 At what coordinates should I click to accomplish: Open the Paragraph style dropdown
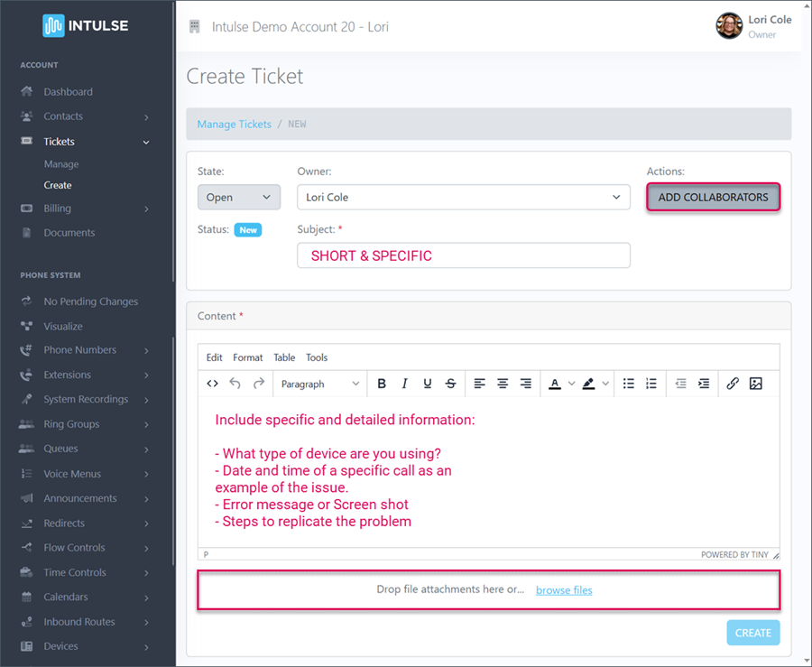[320, 384]
